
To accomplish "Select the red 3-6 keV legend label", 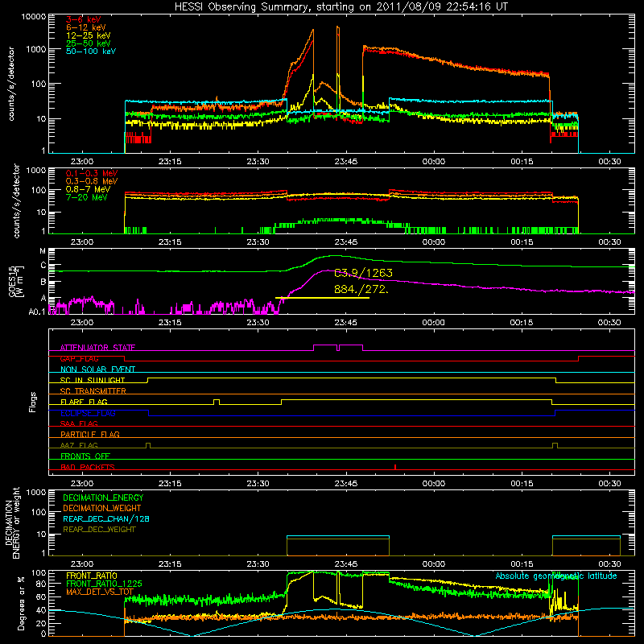I will tap(83, 19).
